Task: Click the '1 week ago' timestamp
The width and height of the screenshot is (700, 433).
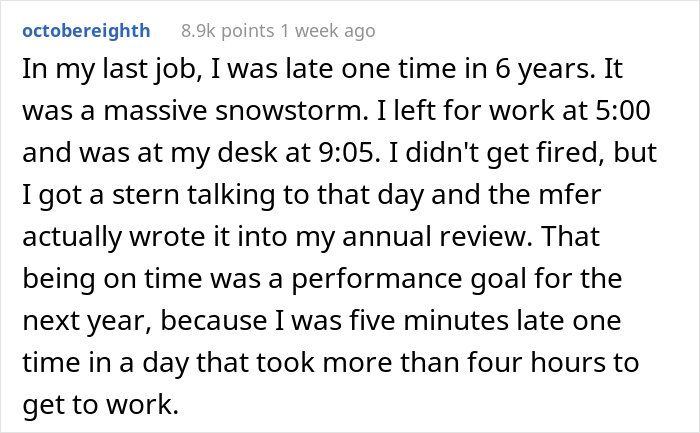Action: pyautogui.click(x=328, y=31)
